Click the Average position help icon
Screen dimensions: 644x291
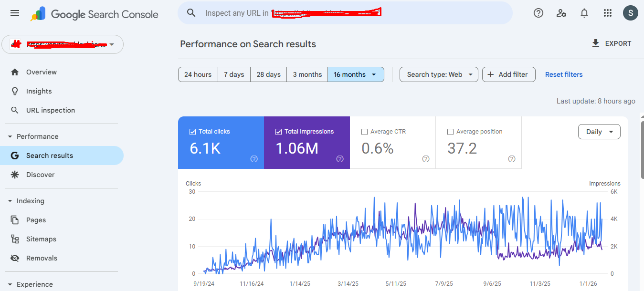coord(512,159)
